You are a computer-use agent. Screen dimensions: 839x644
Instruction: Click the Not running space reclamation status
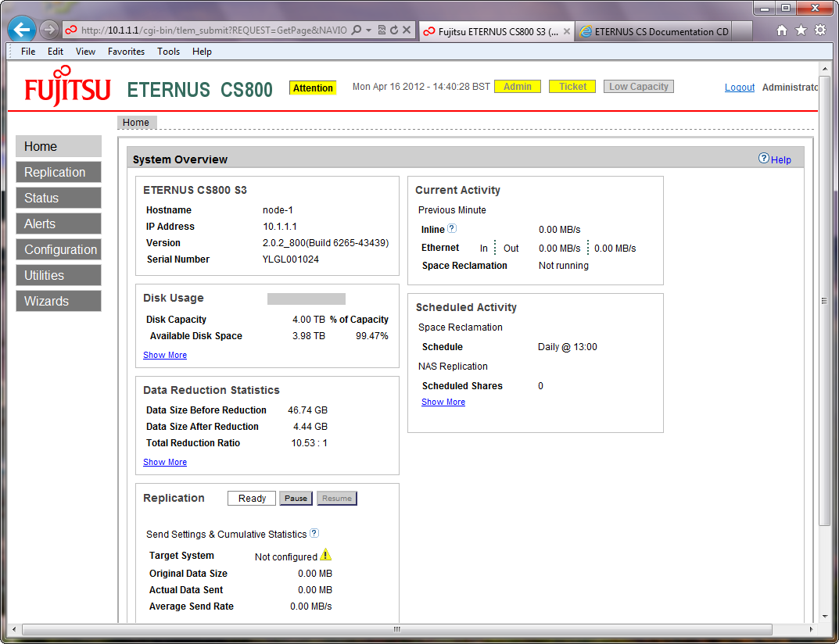[x=564, y=266]
